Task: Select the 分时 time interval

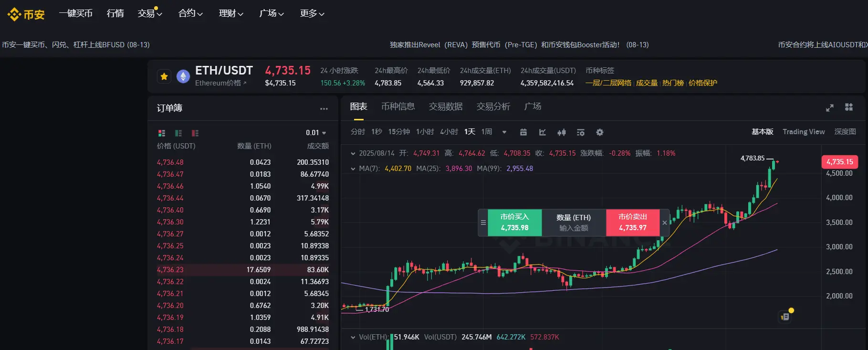Action: tap(358, 132)
